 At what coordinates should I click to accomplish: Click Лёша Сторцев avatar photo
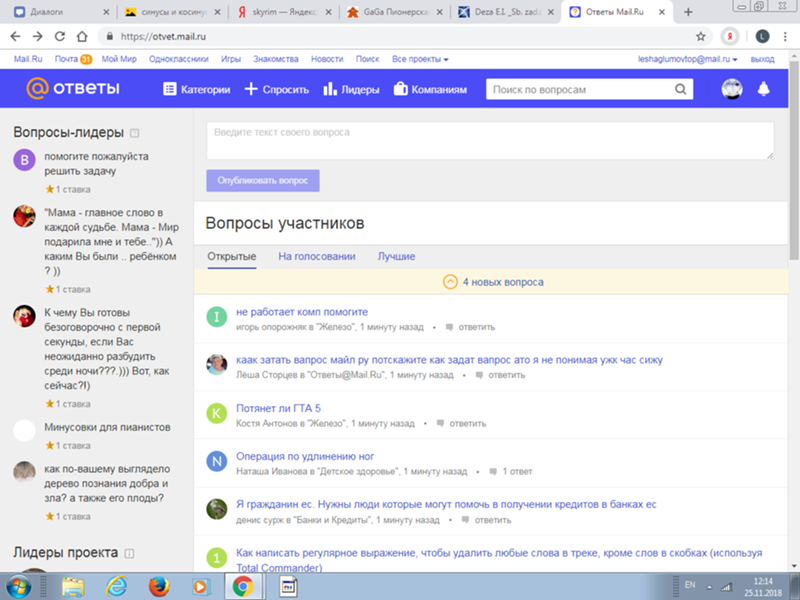[216, 365]
